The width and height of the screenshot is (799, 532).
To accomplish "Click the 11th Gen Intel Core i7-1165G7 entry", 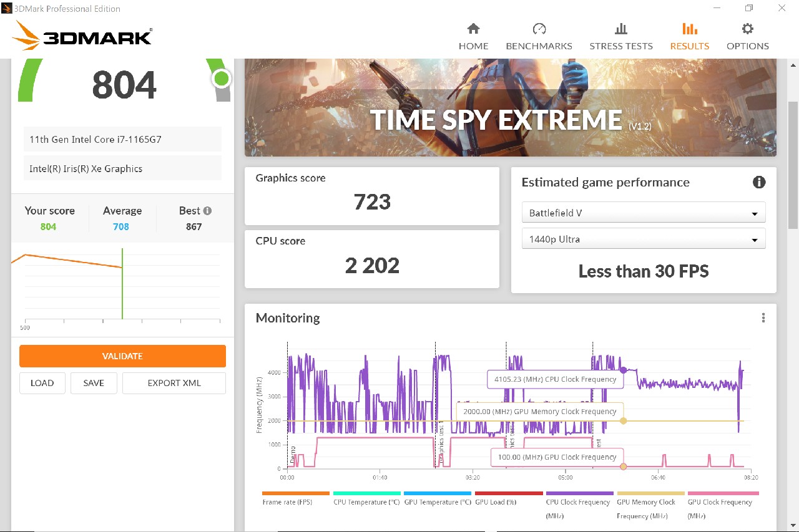I will (x=122, y=139).
